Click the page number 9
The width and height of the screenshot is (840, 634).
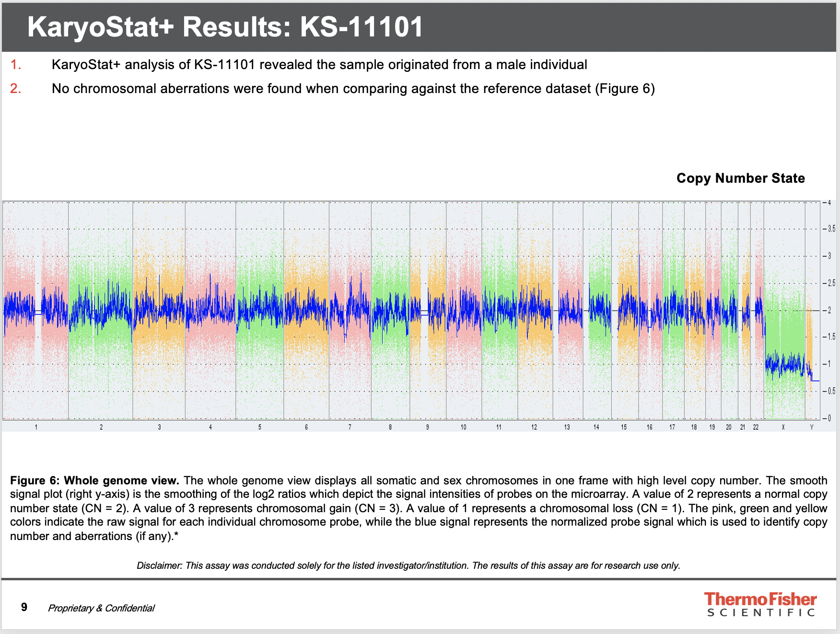pos(24,608)
